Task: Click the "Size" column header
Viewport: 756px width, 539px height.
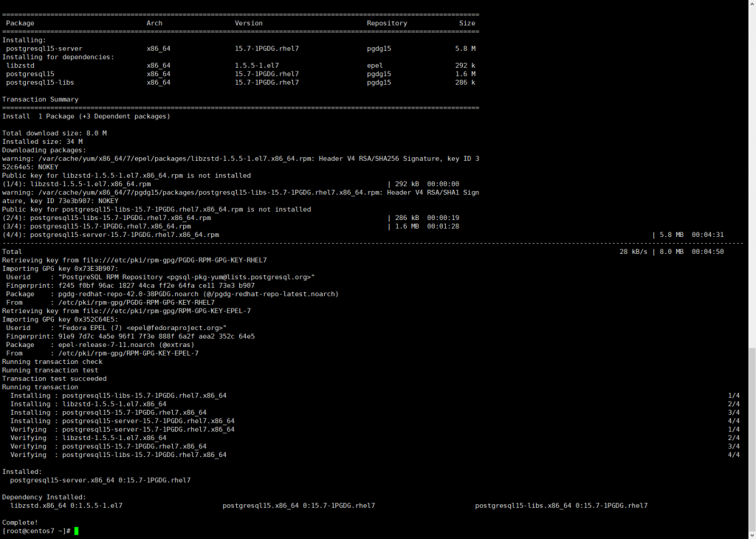Action: point(467,23)
